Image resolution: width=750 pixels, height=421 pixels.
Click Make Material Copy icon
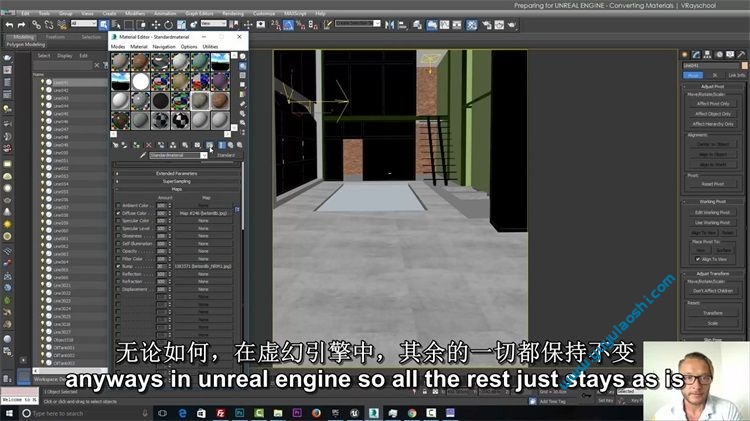161,144
